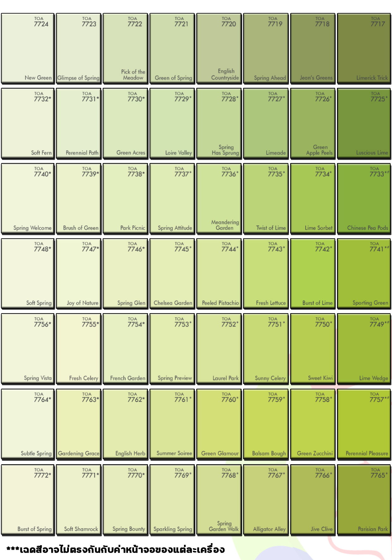Pick Twist of Lime 7735 swatch
This screenshot has width=392, height=560.
(266, 199)
